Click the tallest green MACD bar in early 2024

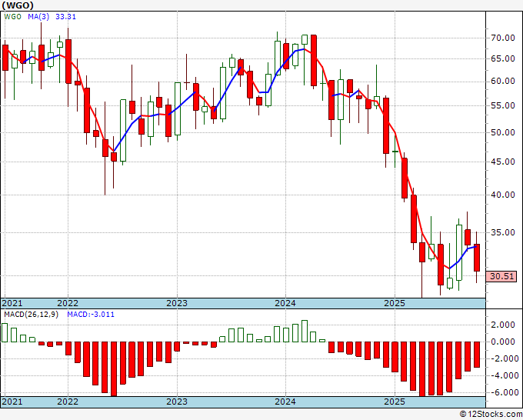point(305,332)
